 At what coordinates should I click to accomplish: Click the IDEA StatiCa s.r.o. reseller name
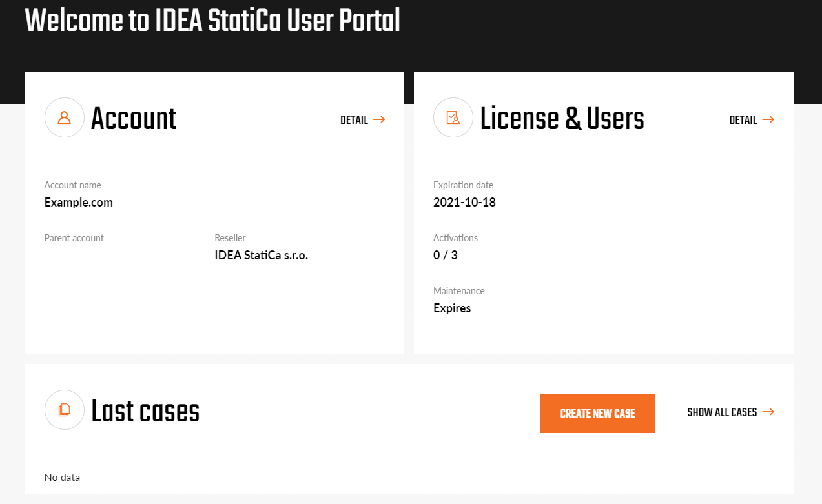(262, 256)
